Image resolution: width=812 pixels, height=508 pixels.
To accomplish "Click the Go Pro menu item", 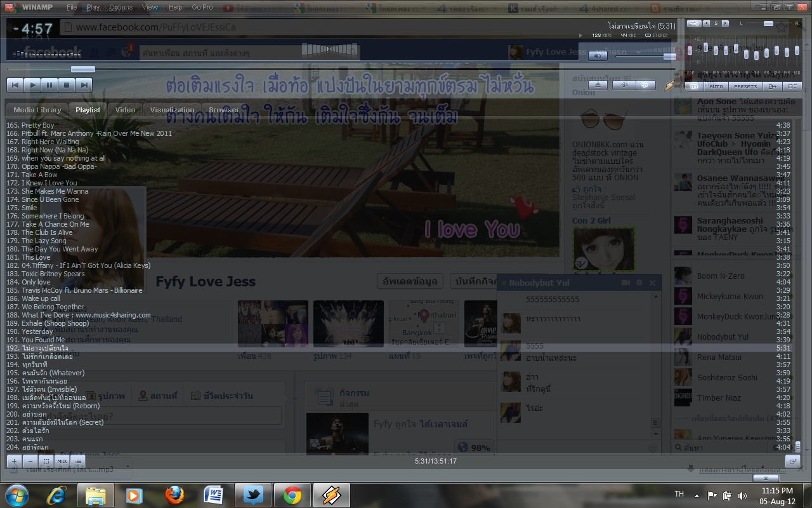I will pos(202,7).
